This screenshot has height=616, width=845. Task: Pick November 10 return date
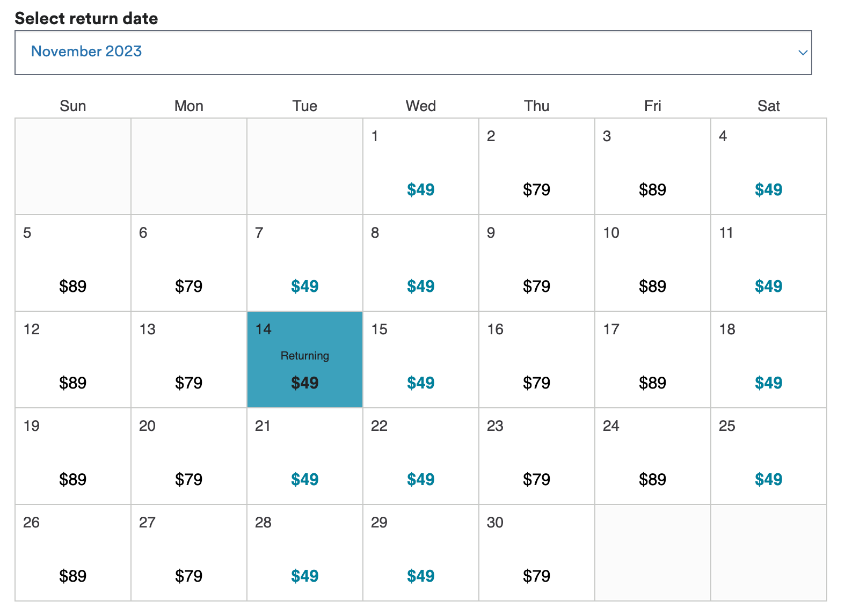[652, 263]
